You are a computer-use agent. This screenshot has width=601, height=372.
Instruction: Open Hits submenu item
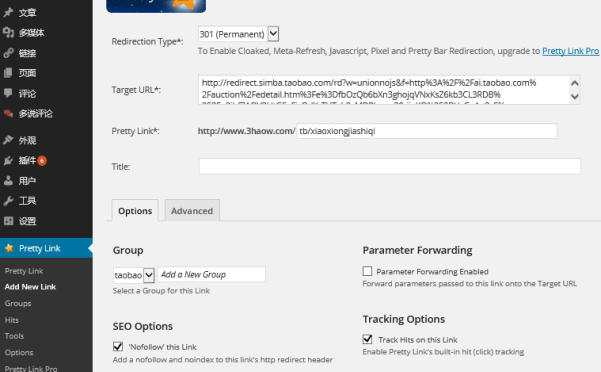click(11, 320)
